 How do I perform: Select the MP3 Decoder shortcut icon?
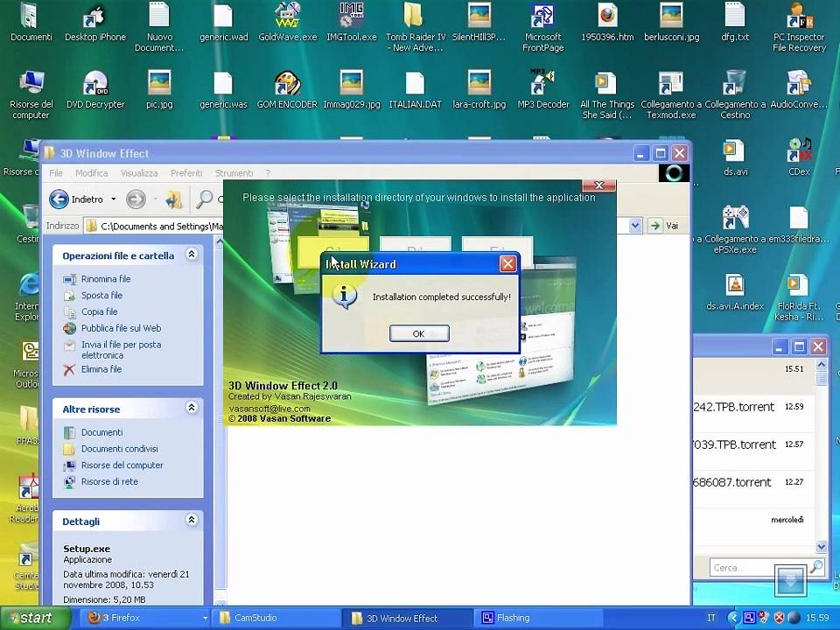(542, 90)
